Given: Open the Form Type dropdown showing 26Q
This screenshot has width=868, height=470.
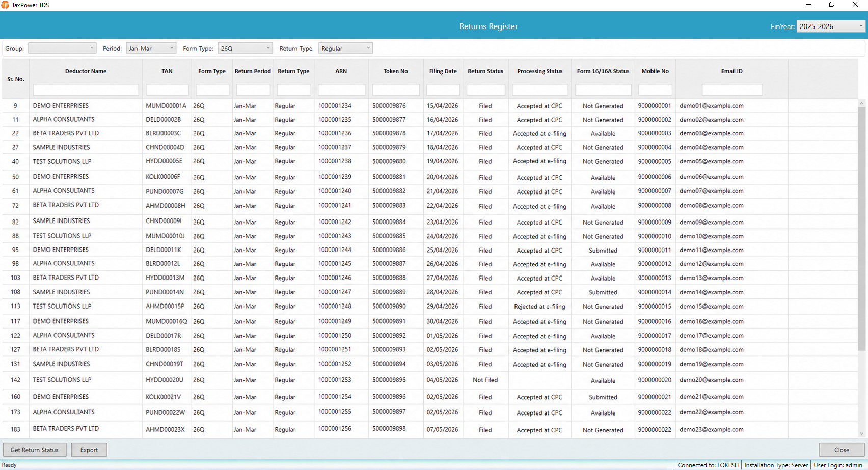Looking at the screenshot, I should [x=245, y=48].
